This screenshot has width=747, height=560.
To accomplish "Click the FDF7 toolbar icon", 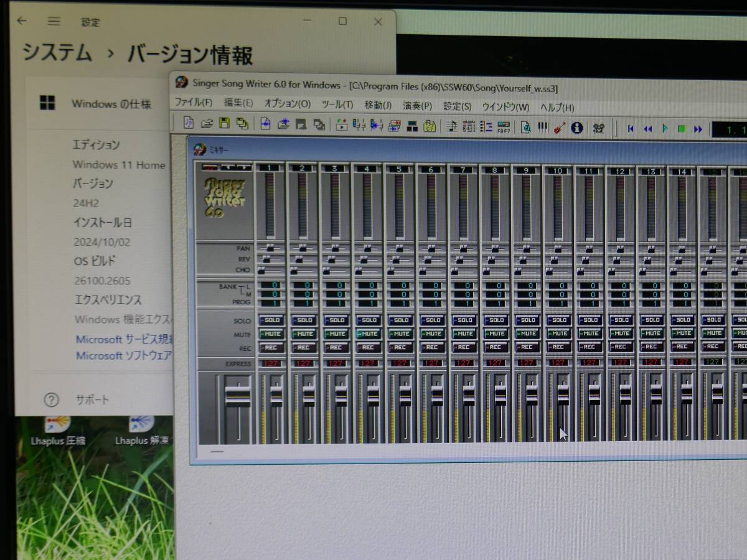I will click(x=504, y=128).
